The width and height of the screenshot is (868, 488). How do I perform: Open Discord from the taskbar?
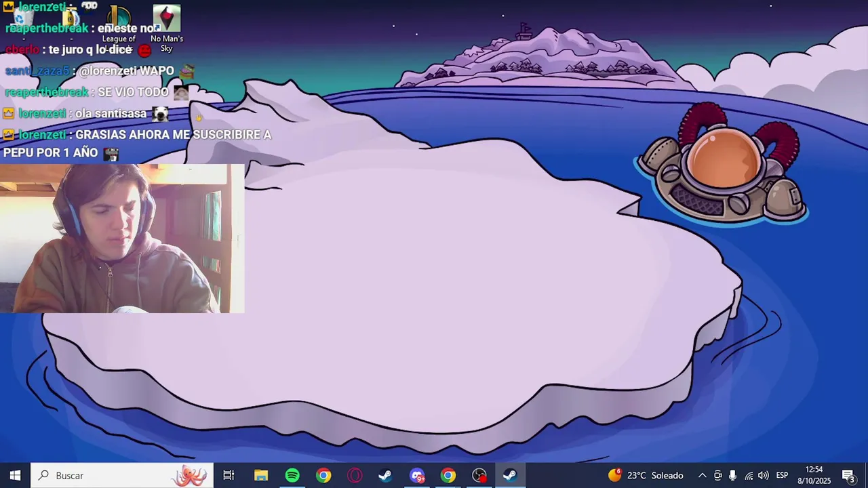[x=417, y=475]
